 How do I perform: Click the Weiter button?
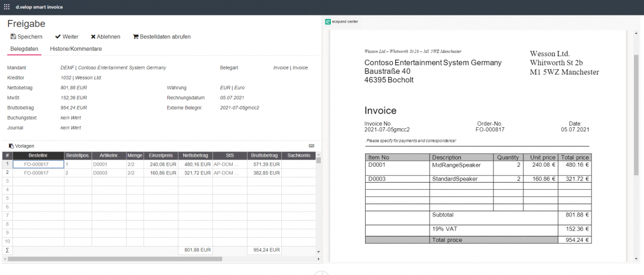pyautogui.click(x=67, y=37)
